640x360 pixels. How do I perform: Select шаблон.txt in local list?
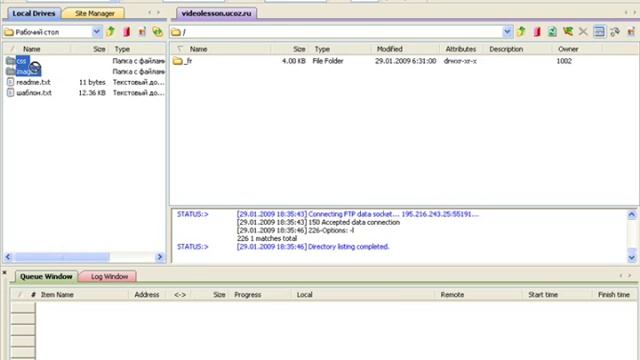[x=34, y=93]
